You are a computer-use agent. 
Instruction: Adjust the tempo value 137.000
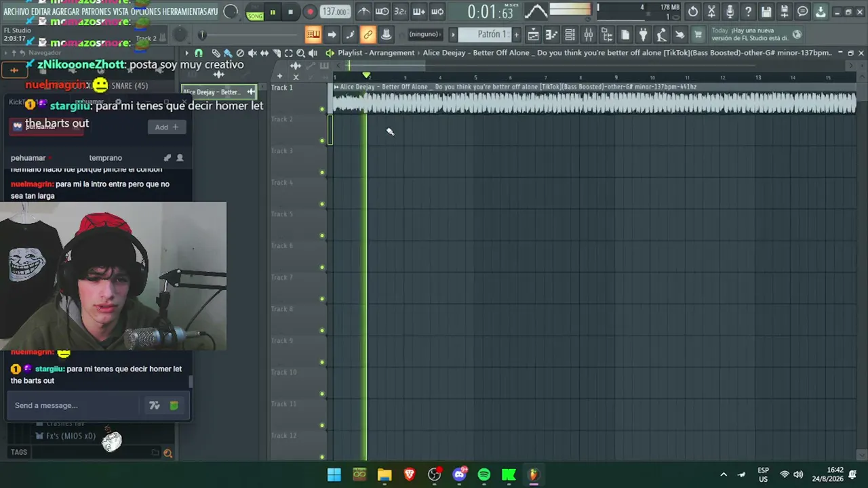point(335,12)
